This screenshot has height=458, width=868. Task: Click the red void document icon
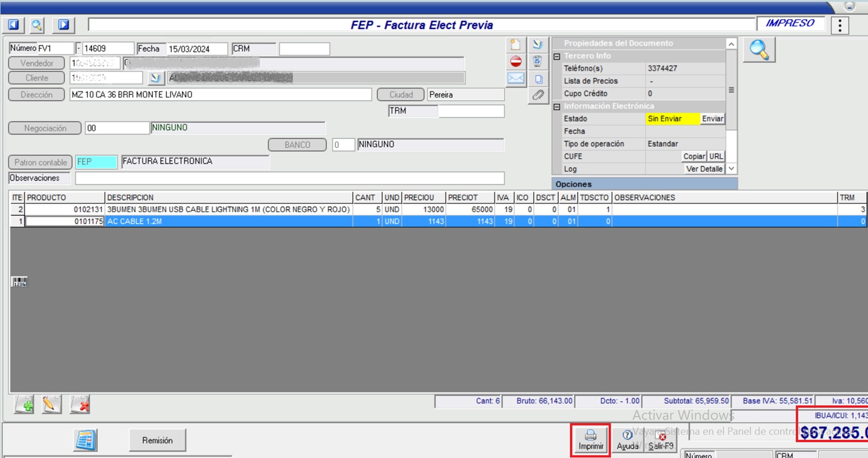(516, 62)
